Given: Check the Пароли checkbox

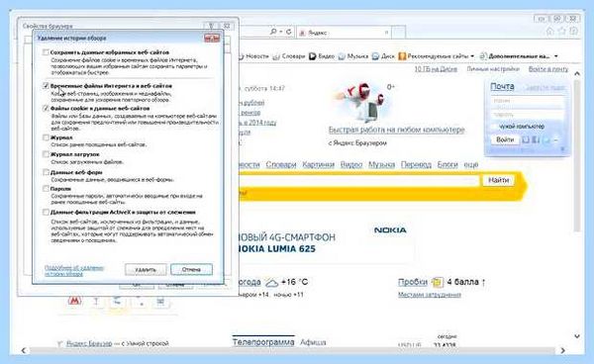Looking at the screenshot, I should pos(46,189).
